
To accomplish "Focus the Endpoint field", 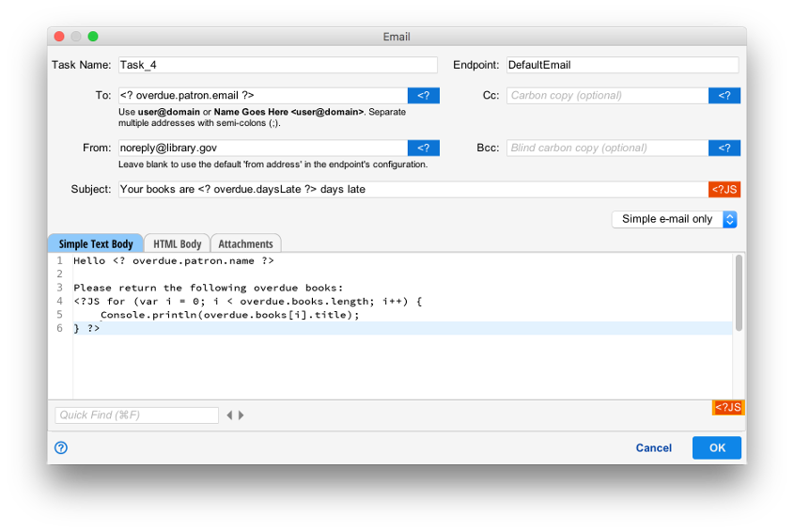I will click(x=622, y=65).
